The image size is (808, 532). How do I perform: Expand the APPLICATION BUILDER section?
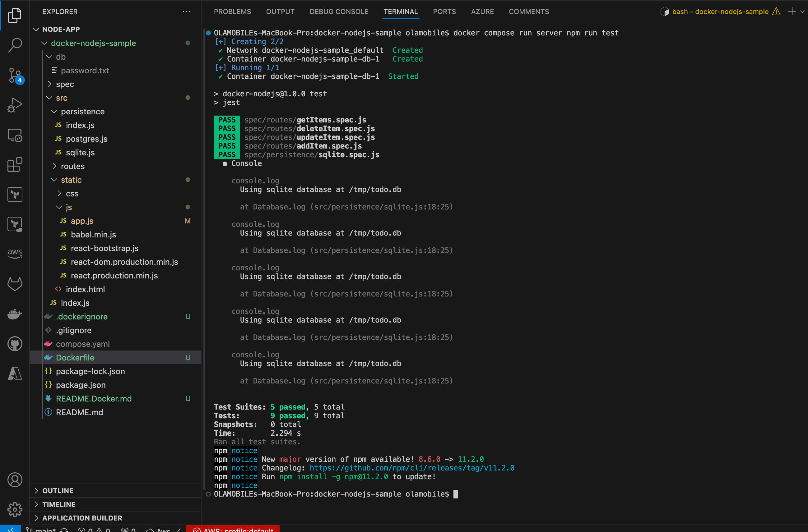[115, 518]
